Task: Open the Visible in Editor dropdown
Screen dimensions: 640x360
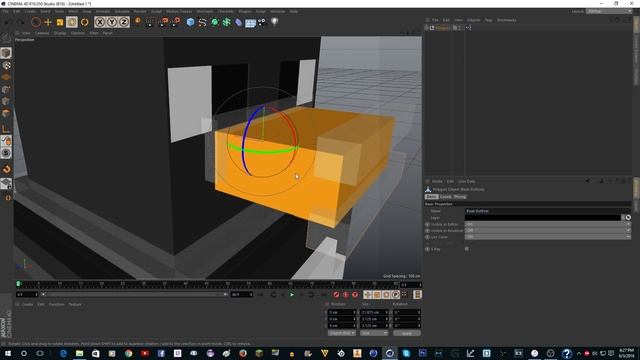Action: 548,224
